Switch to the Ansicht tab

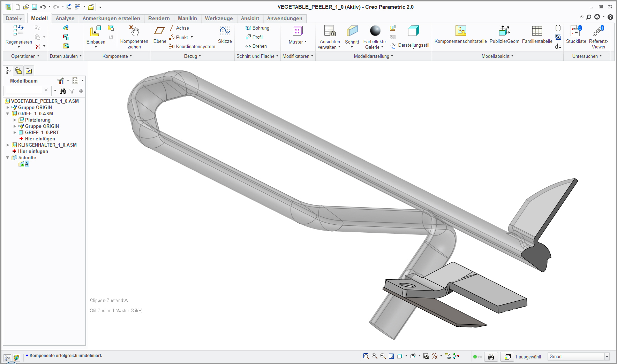click(250, 18)
